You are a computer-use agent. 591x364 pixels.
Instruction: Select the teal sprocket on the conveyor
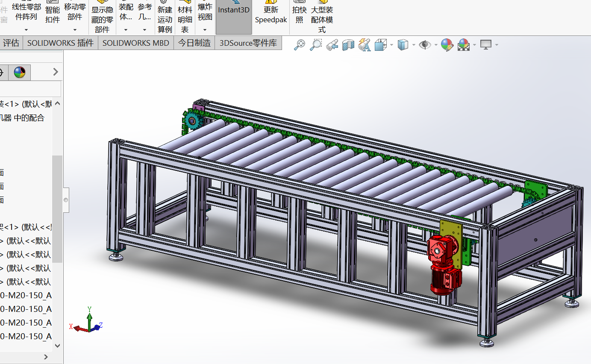click(191, 121)
